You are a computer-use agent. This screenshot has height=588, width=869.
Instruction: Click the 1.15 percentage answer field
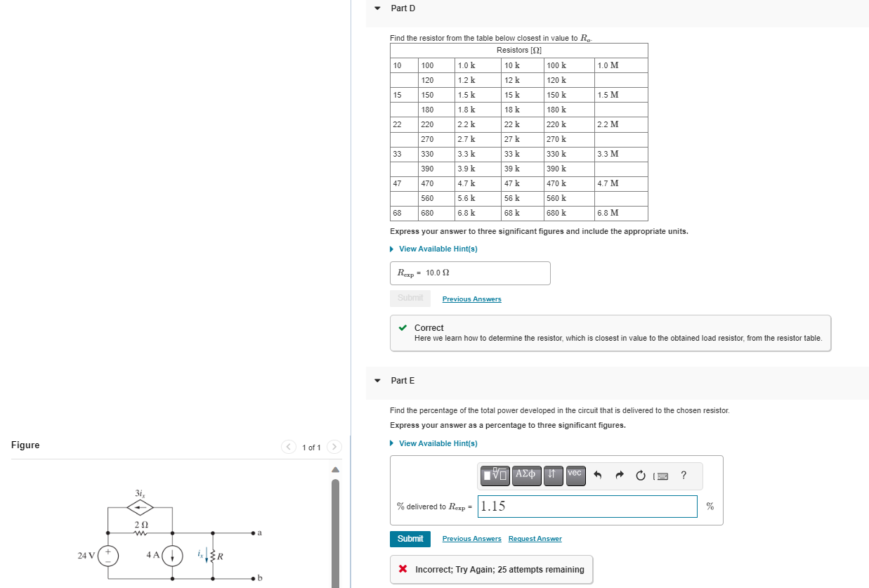(x=587, y=506)
